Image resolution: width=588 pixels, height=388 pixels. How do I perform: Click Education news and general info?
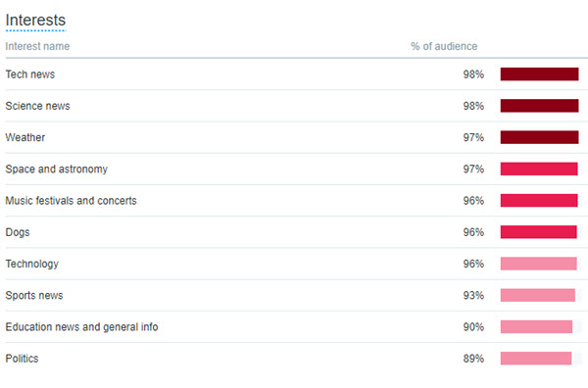81,327
